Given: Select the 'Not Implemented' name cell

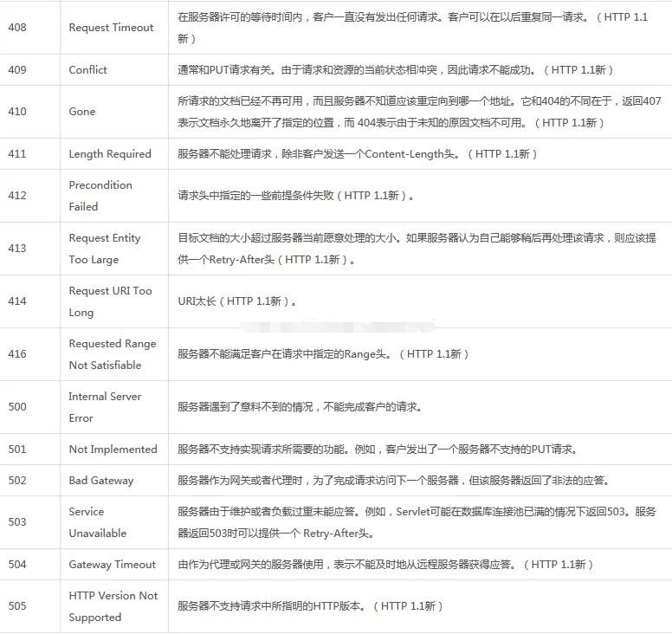Looking at the screenshot, I should (113, 450).
